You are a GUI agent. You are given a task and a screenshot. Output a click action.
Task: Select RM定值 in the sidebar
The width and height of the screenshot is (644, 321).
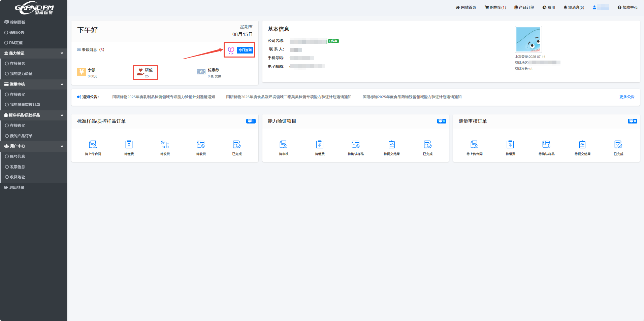point(16,43)
